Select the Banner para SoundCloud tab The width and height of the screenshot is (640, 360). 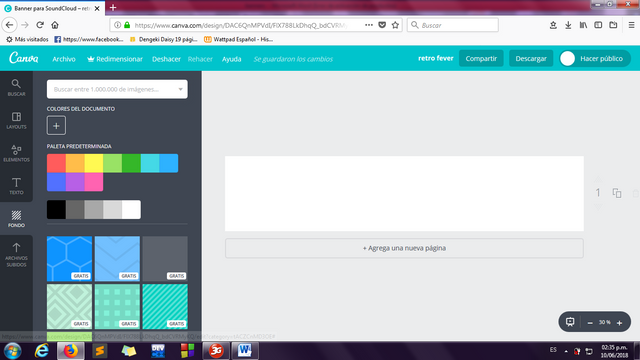point(52,8)
